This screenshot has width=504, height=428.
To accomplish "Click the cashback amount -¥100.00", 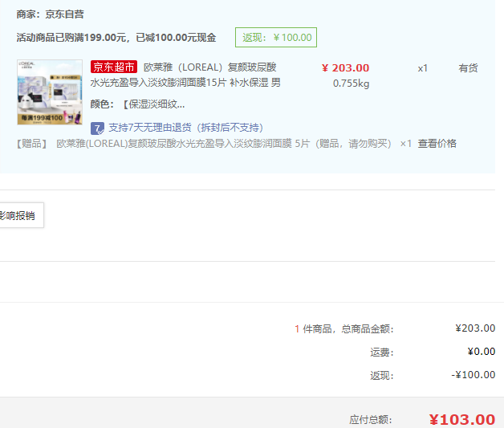I will 474,375.
